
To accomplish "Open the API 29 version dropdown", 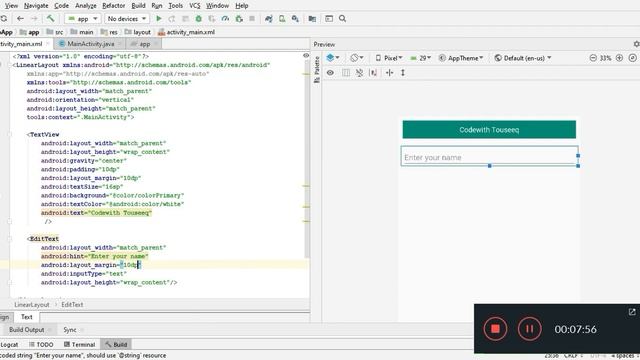I will pos(420,58).
